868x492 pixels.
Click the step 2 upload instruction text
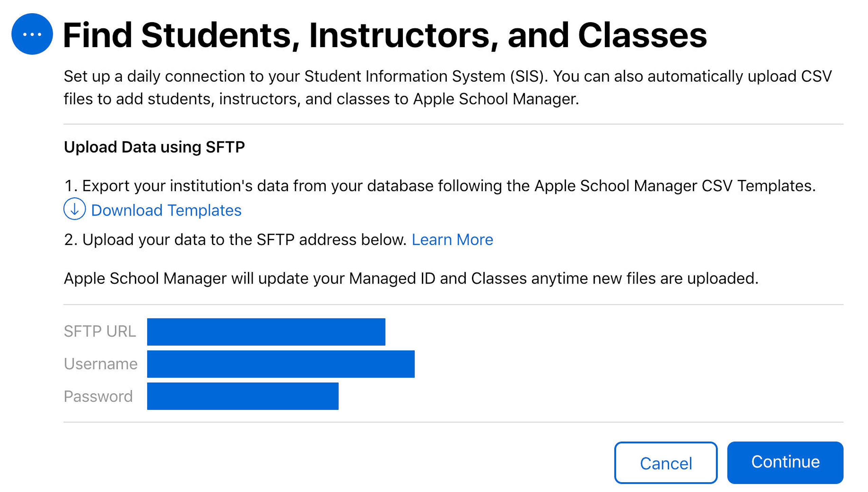(236, 240)
